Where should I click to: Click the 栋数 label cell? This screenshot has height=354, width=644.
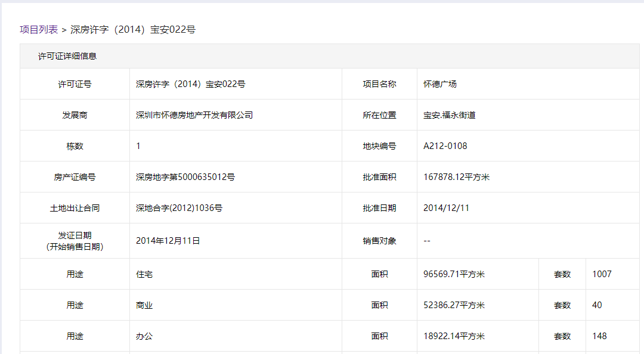(75, 146)
